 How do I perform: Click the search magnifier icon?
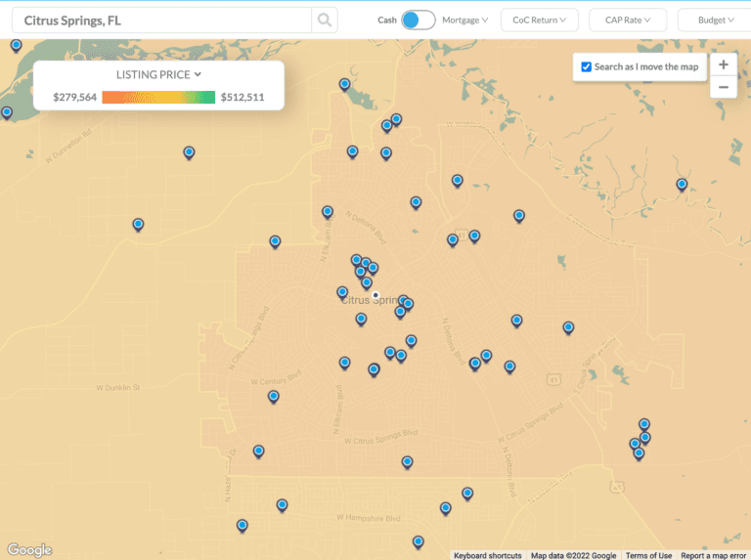(324, 20)
